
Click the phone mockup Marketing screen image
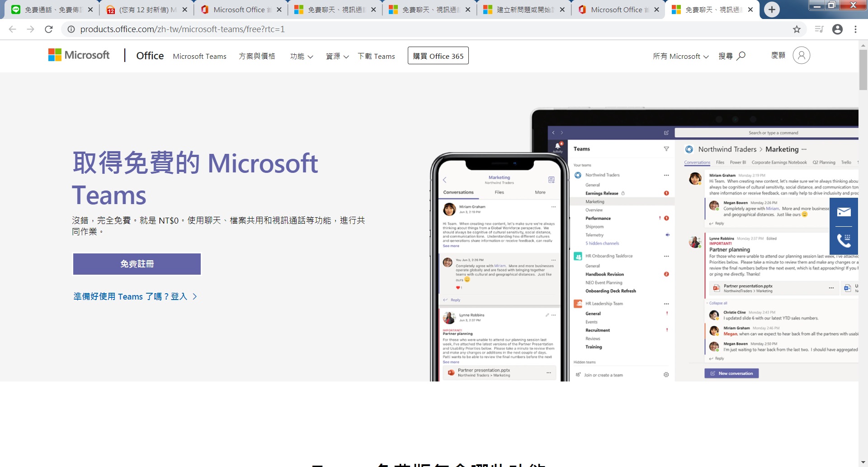point(499,268)
